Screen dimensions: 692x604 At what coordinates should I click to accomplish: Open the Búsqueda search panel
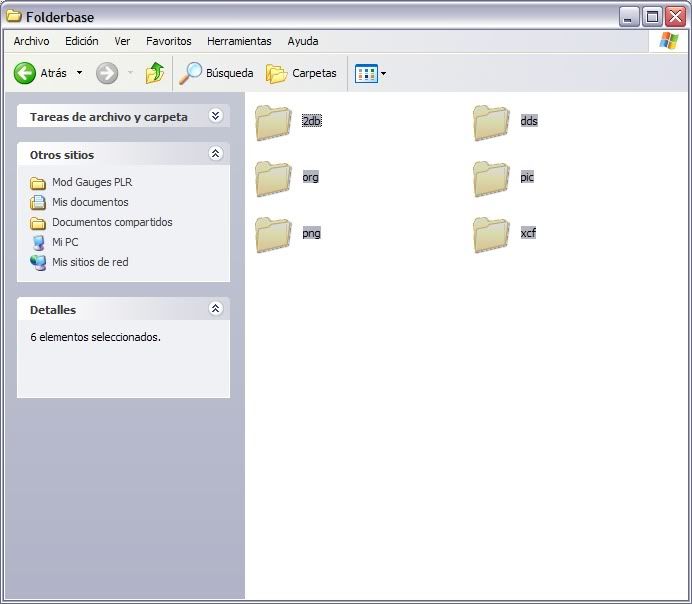[216, 73]
